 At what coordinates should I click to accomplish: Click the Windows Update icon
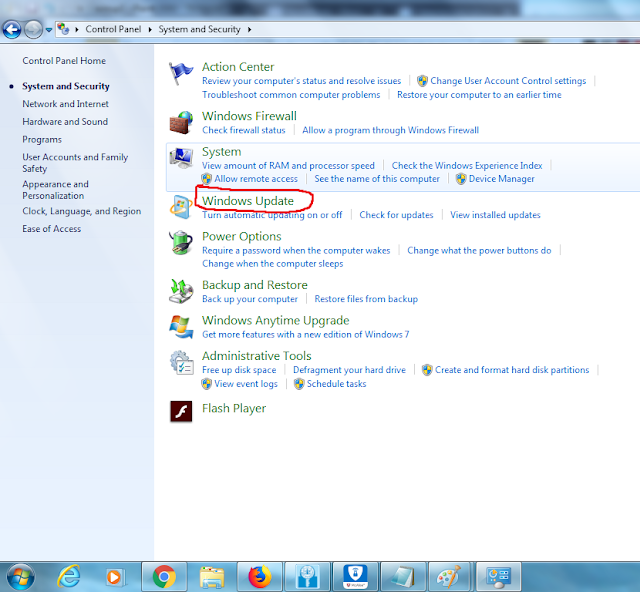tap(181, 207)
